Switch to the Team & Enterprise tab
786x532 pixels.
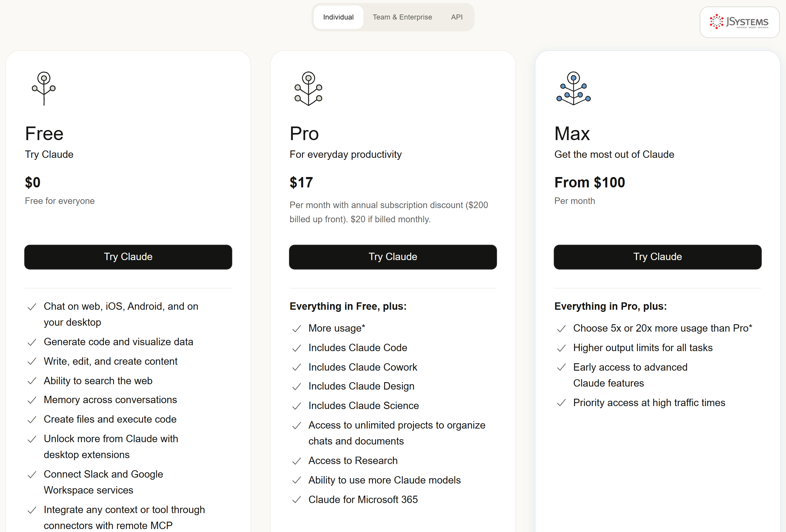click(402, 17)
